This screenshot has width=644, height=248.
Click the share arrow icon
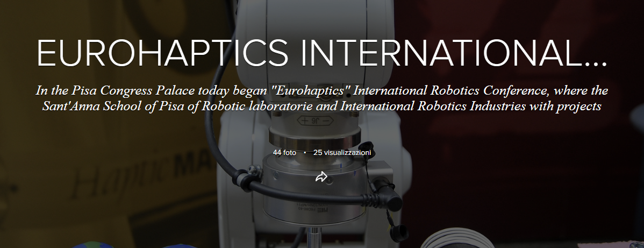(x=321, y=177)
